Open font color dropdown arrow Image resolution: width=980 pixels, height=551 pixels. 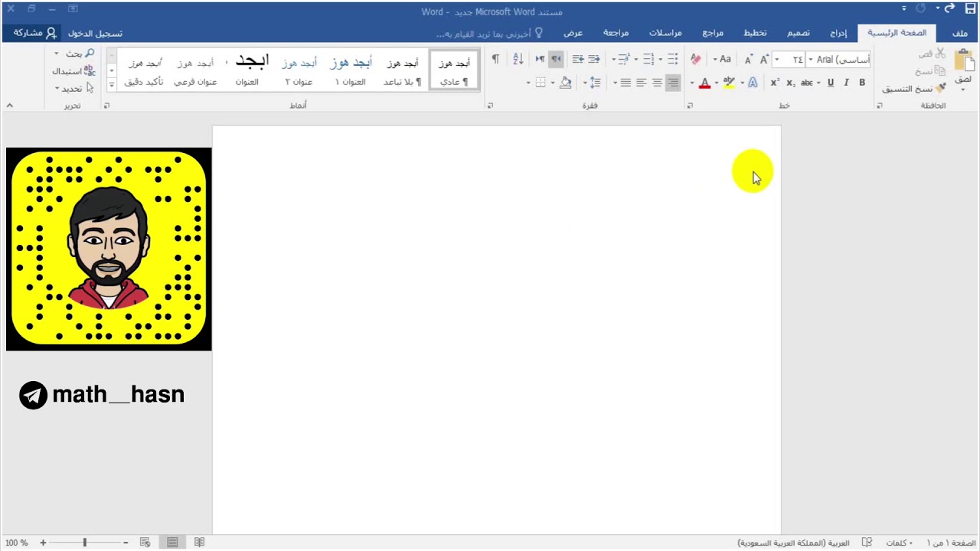click(692, 83)
